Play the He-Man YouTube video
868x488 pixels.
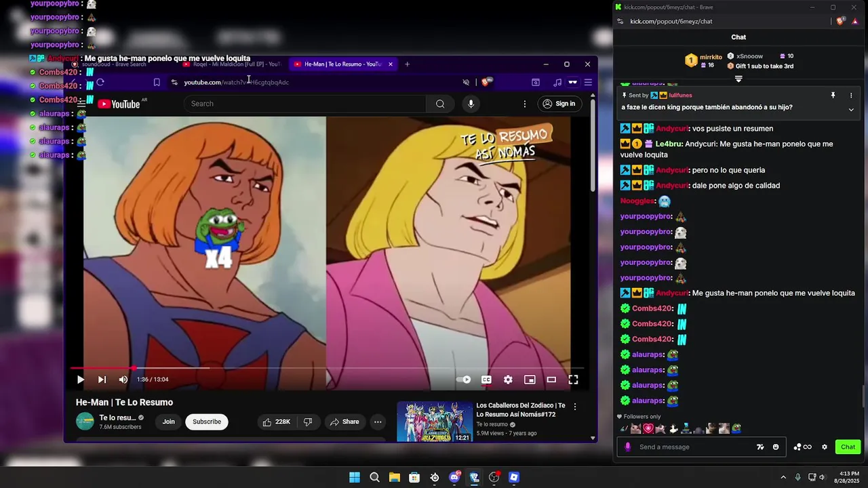pos(81,380)
